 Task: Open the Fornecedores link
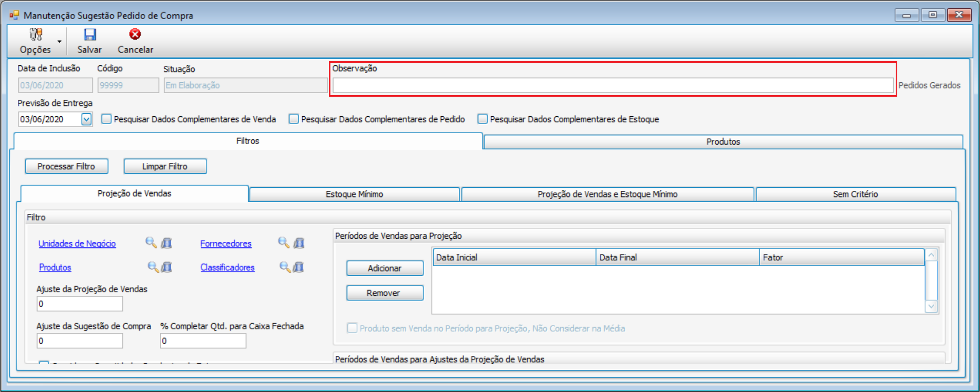coord(226,243)
